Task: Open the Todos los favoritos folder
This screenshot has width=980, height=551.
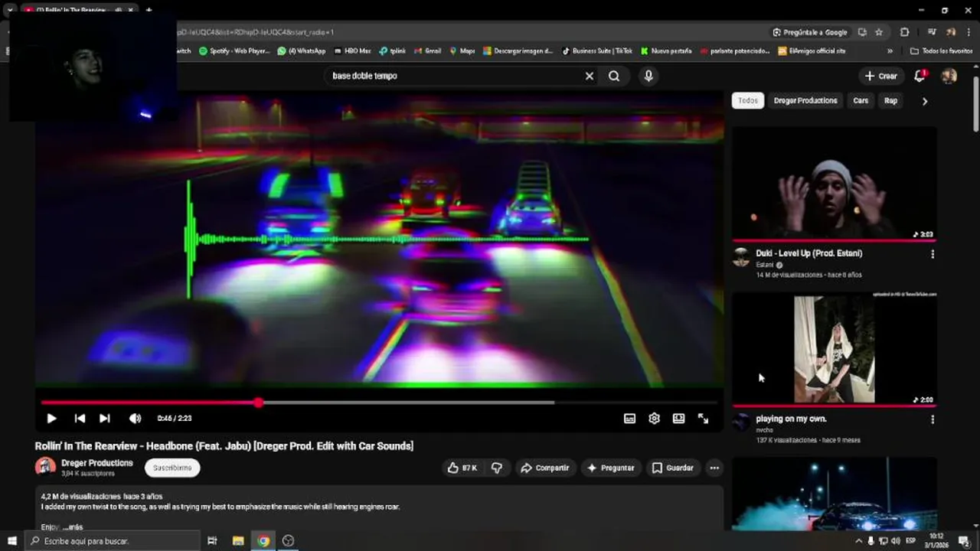Action: click(x=942, y=51)
